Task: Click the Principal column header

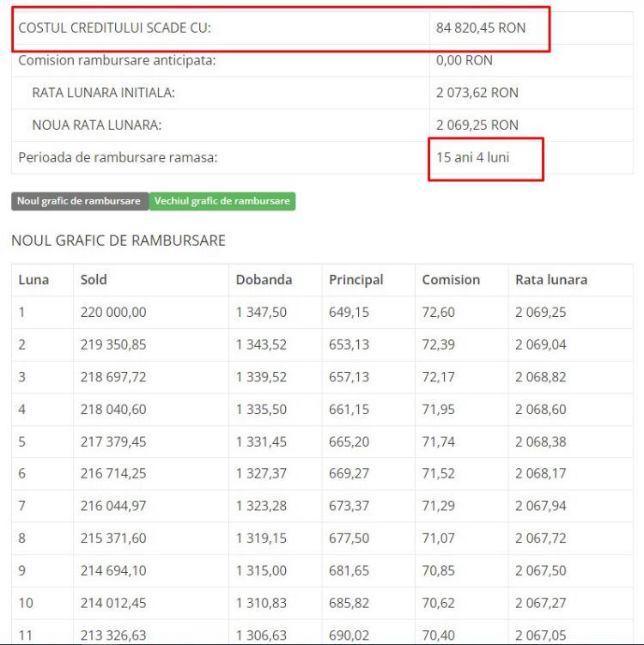Action: (356, 280)
